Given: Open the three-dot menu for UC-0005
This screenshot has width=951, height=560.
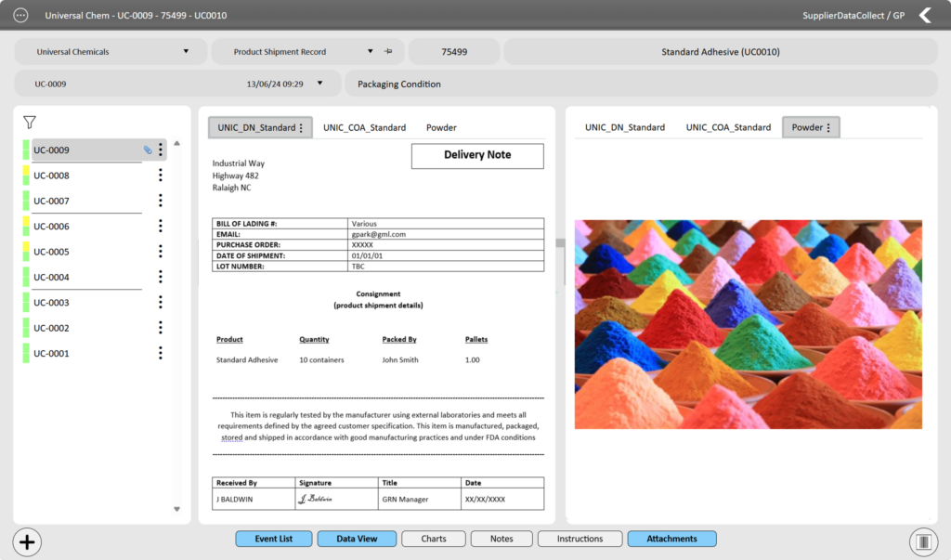Looking at the screenshot, I should 160,251.
